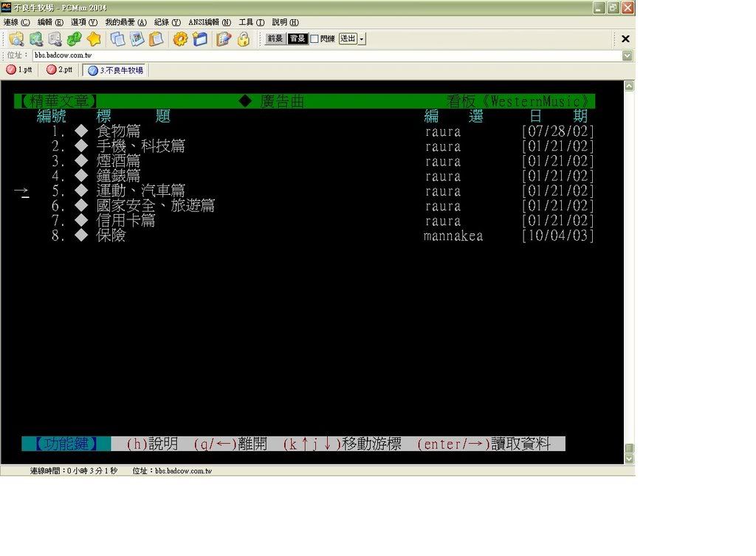Click the bbs.badcow.com.tw address field
Image resolution: width=756 pixels, height=556 pixels.
[x=325, y=55]
